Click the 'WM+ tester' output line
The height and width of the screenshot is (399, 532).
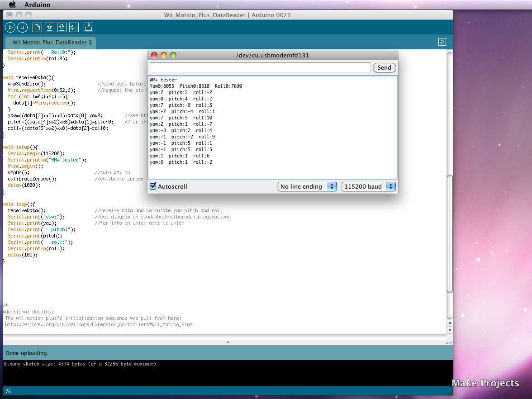click(163, 80)
